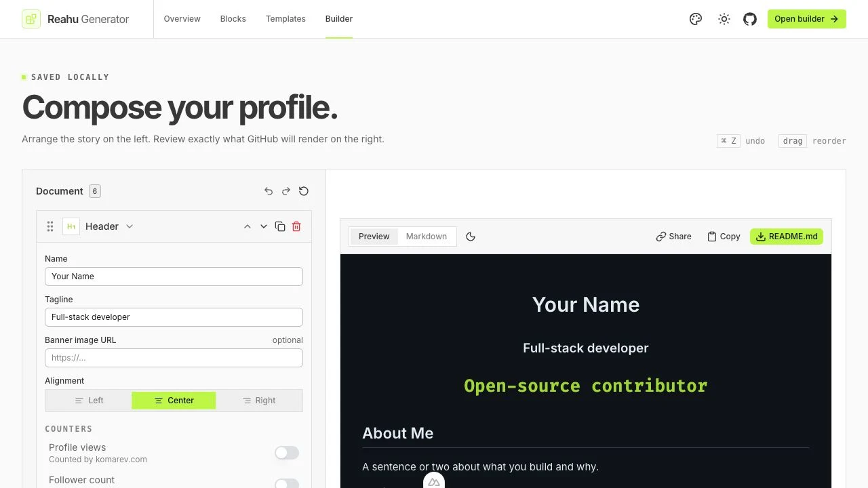Click the Open builder button

[x=807, y=19]
